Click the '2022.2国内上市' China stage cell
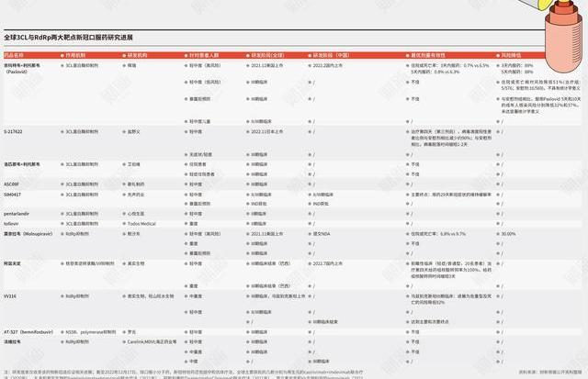The height and width of the screenshot is (379, 588). click(x=328, y=65)
